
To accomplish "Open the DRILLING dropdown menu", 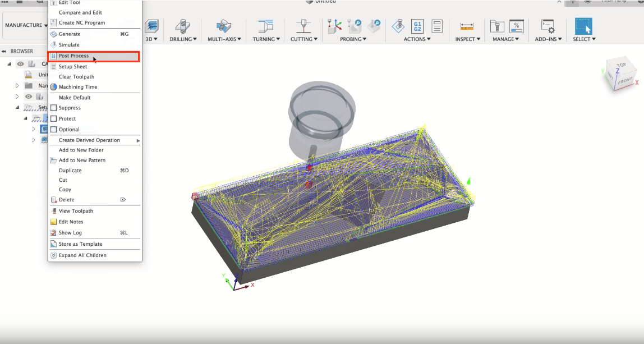I will point(183,39).
